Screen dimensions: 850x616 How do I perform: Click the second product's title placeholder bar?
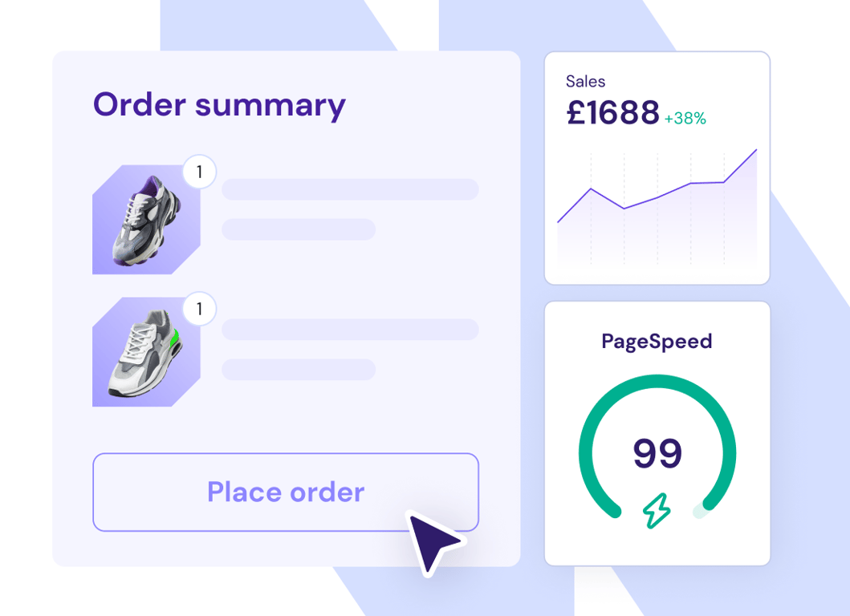(350, 330)
